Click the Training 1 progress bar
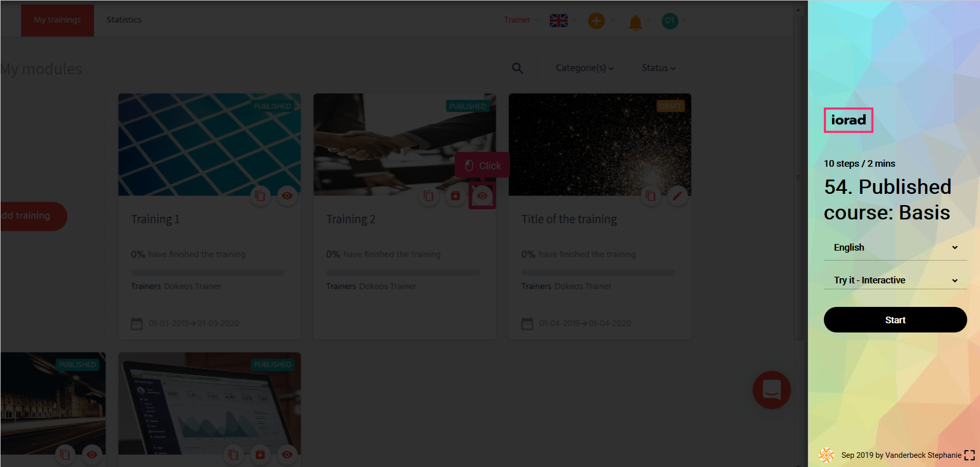Image resolution: width=980 pixels, height=467 pixels. (208, 272)
